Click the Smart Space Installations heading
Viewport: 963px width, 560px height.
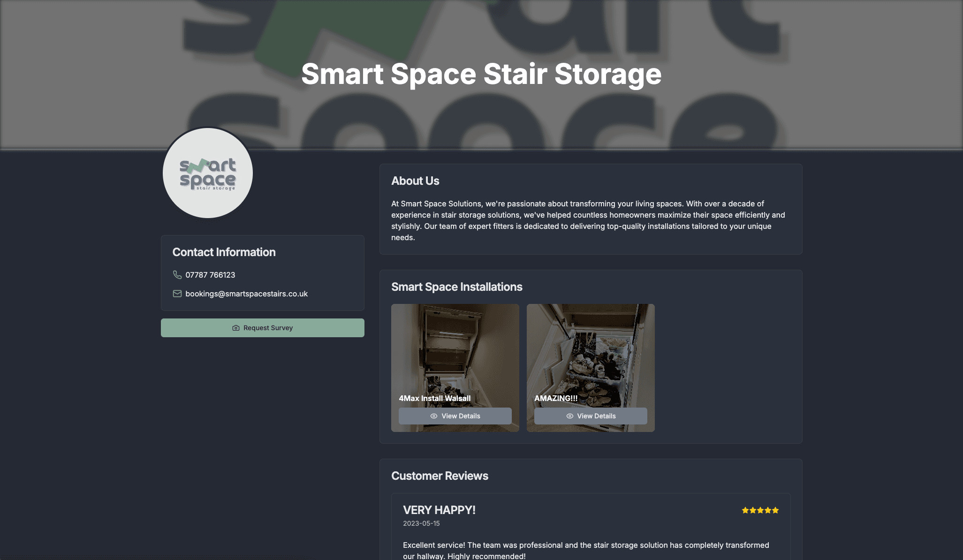click(x=457, y=287)
